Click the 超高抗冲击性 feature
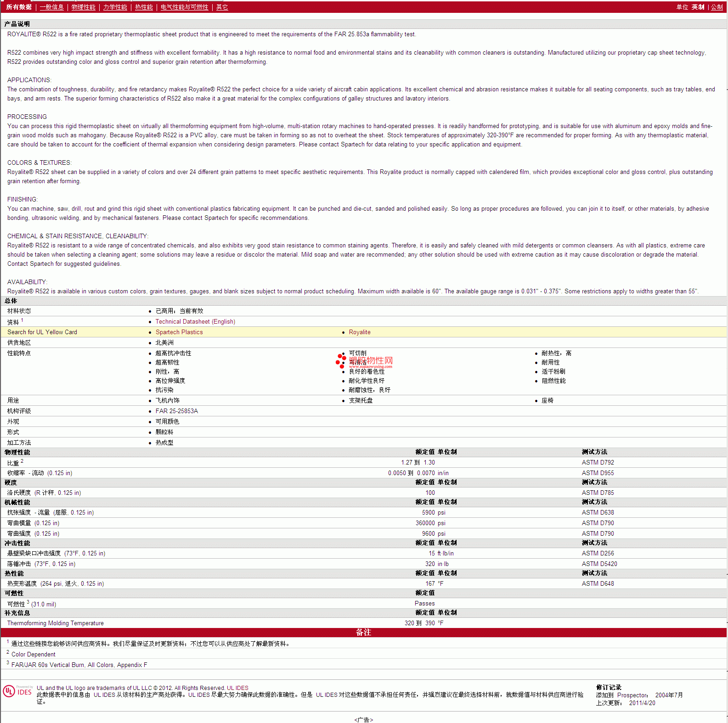 tap(173, 353)
